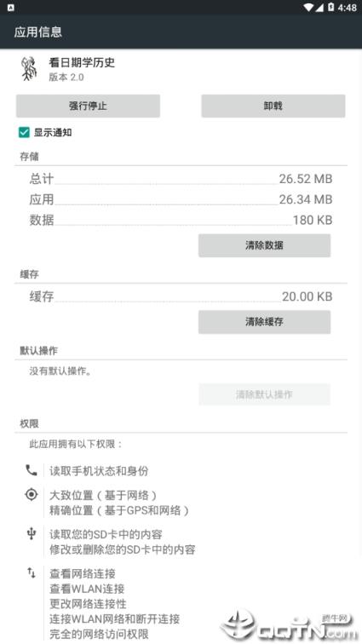This screenshot has width=362, height=644.
Task: Tap 精确位置（基于GPS和网络）permission entry
Action: coord(118,510)
